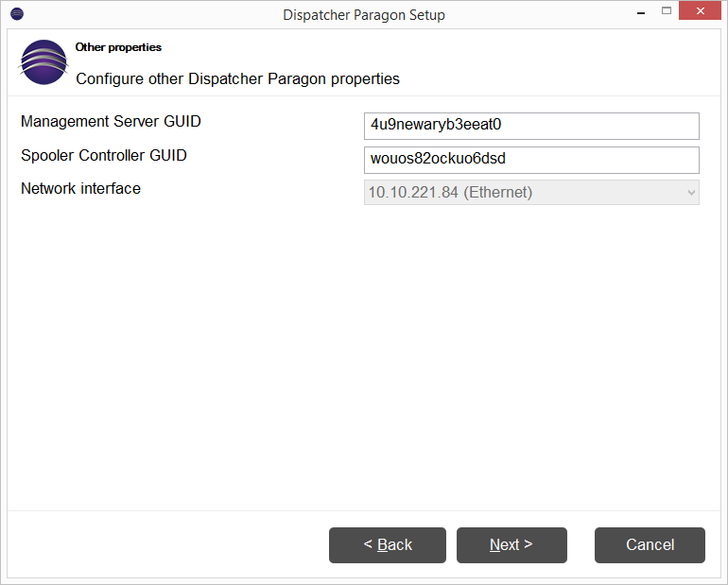Go to the next setup step

(511, 545)
